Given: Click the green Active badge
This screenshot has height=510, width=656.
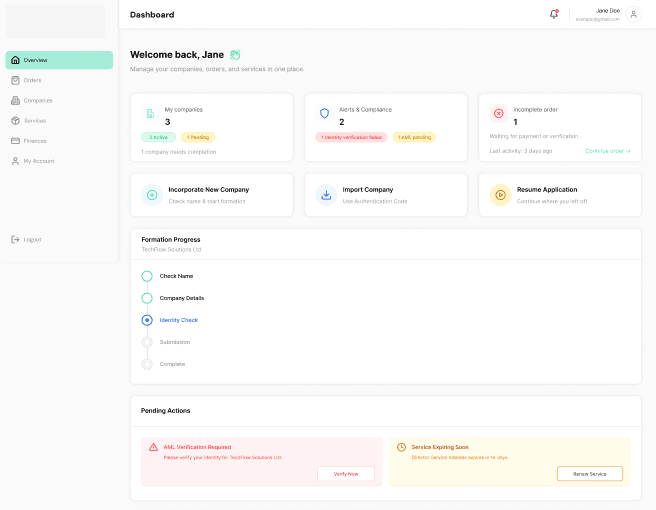Looking at the screenshot, I should point(159,137).
